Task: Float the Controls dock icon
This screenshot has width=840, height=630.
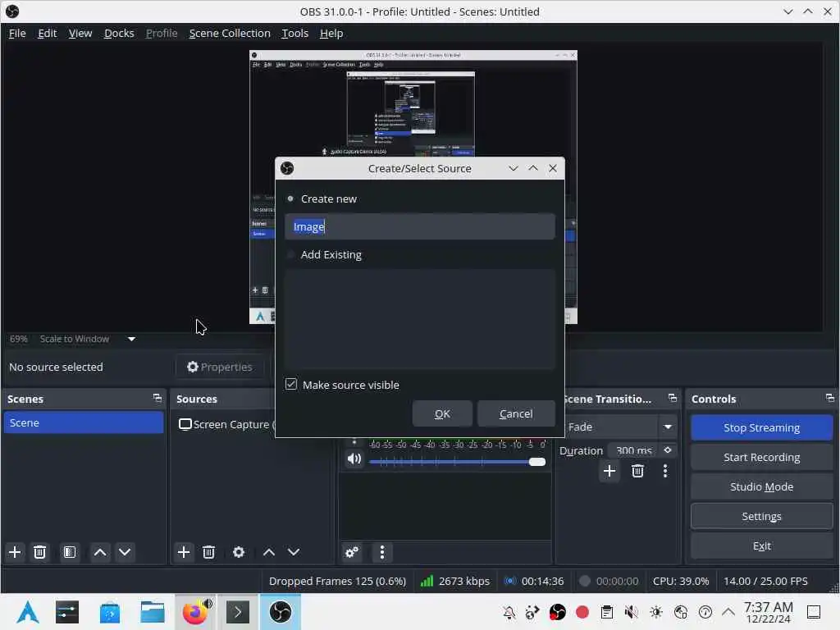Action: pyautogui.click(x=830, y=398)
